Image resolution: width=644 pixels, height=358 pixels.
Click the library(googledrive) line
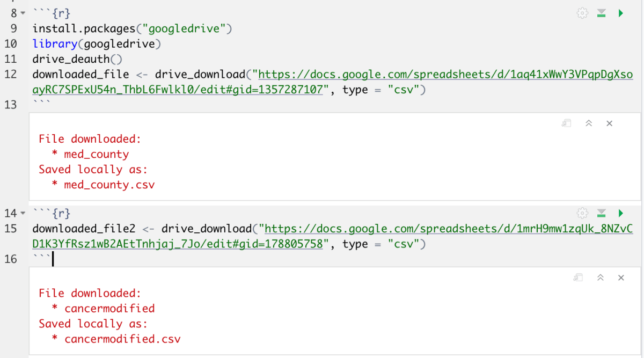tap(97, 43)
